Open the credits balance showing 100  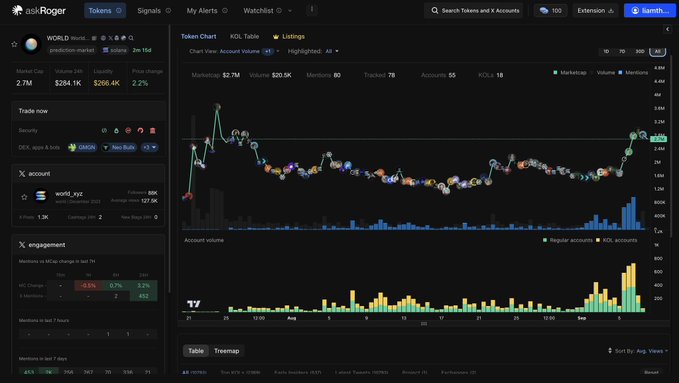(x=550, y=10)
